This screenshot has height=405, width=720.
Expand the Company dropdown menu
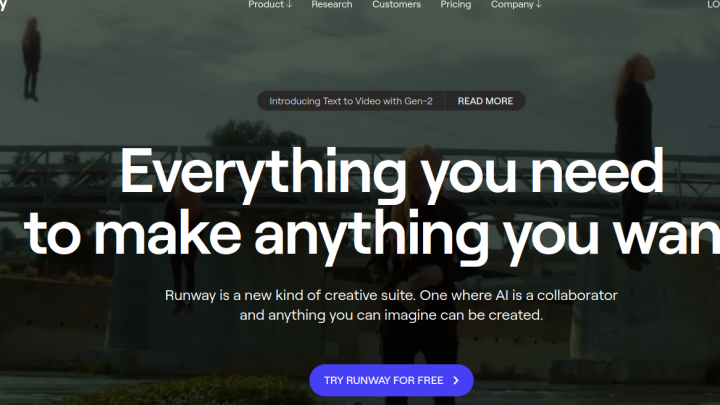(x=516, y=4)
